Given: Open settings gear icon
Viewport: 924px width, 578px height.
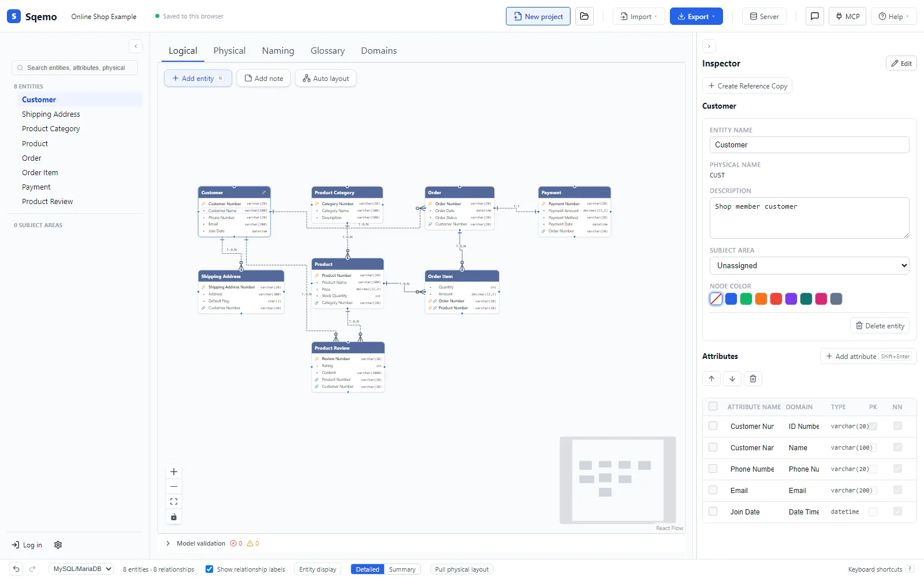Looking at the screenshot, I should pyautogui.click(x=58, y=544).
